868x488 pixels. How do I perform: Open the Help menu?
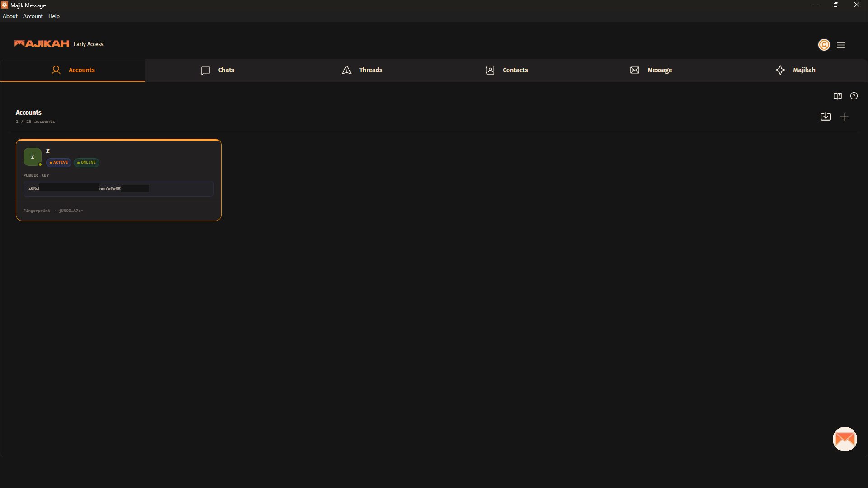tap(54, 16)
